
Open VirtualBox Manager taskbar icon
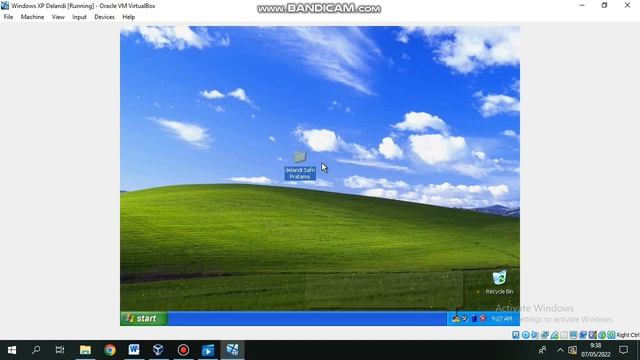(x=158, y=350)
